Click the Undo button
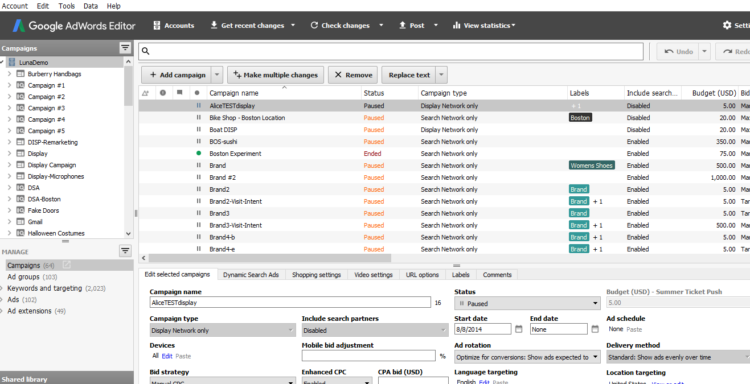Image resolution: width=750 pixels, height=384 pixels. pyautogui.click(x=678, y=52)
